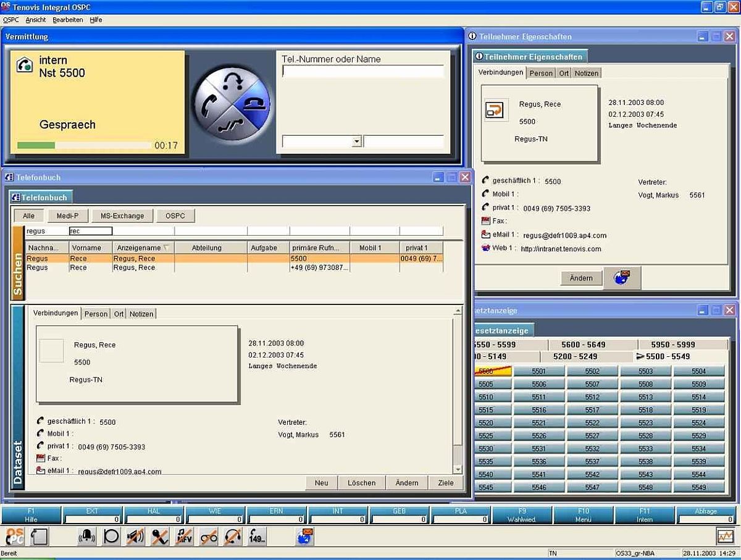Switch to Person tab in Teilnehmer Eigenschaften
Image resolution: width=741 pixels, height=560 pixels.
pos(542,73)
